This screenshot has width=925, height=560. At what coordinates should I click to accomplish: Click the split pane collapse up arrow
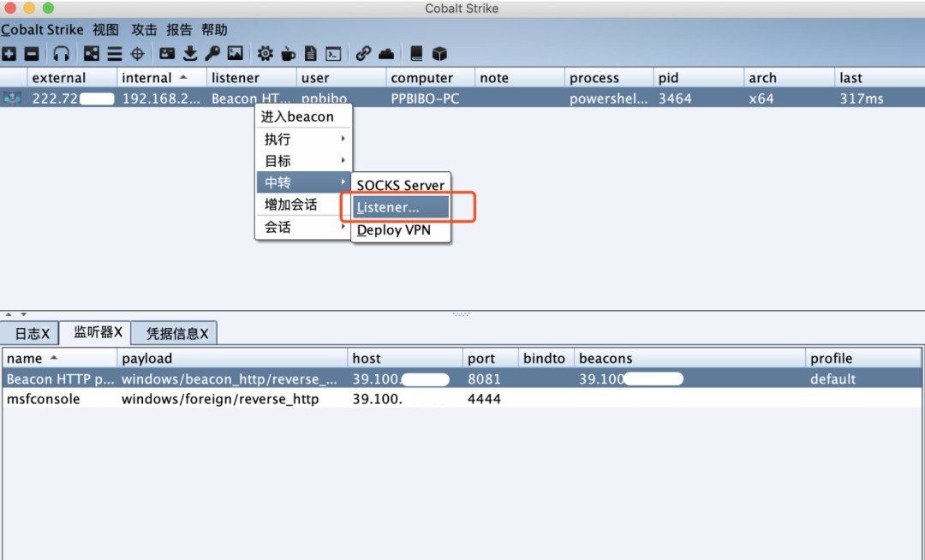(x=9, y=315)
